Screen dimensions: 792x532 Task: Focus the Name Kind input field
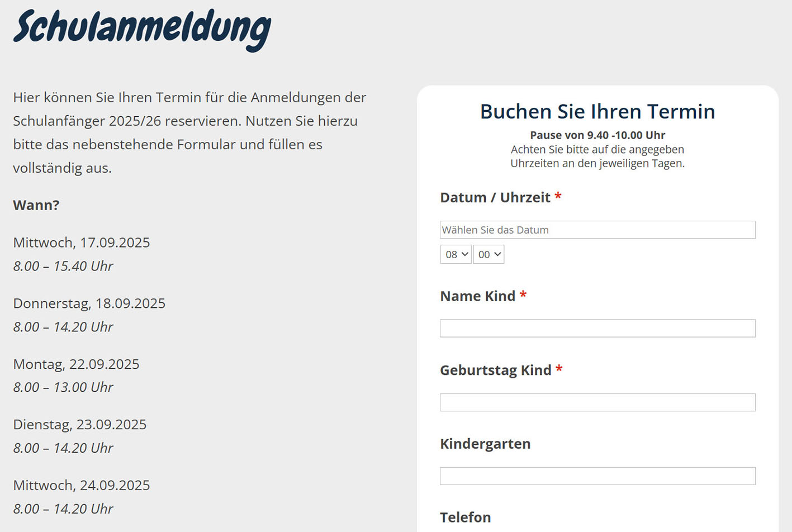(597, 329)
